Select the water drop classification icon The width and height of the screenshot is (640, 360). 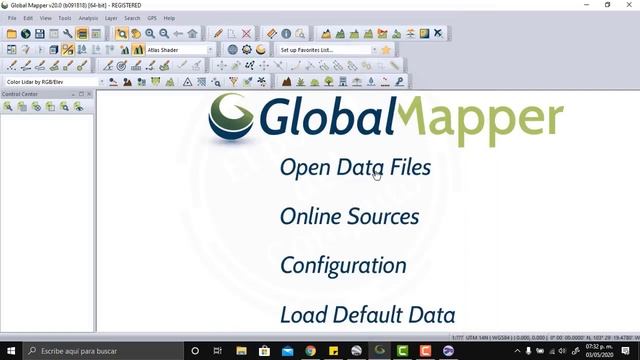click(371, 82)
